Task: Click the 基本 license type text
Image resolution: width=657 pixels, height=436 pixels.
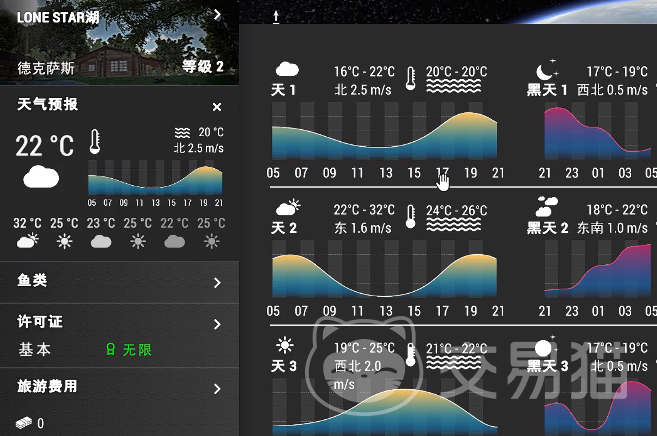Action: (35, 349)
